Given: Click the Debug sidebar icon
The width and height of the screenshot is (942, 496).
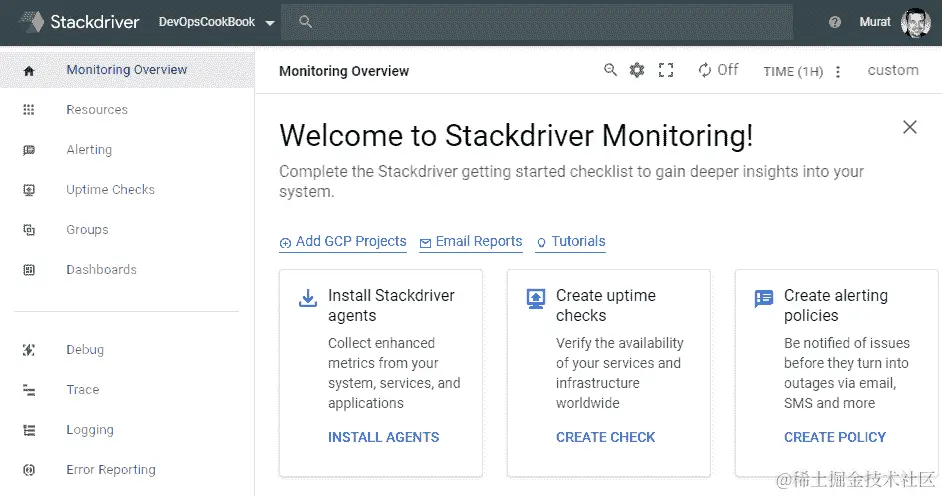Looking at the screenshot, I should 29,350.
